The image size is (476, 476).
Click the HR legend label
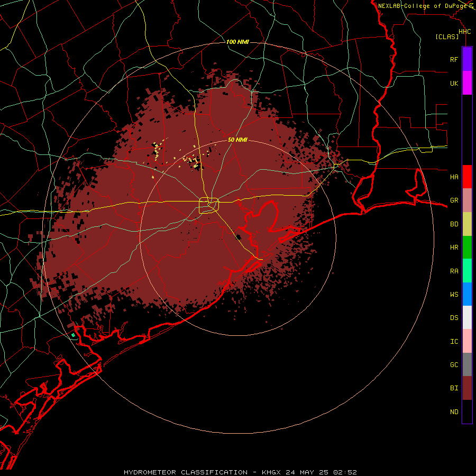454,248
